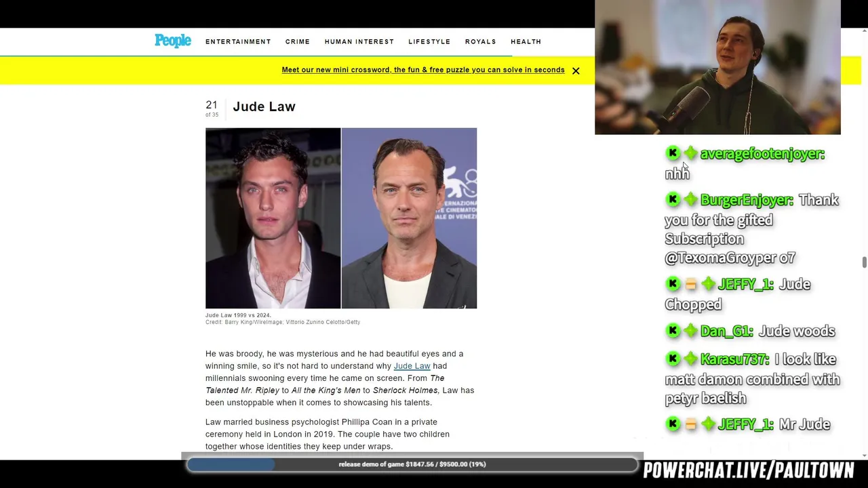Click the Kick badge next to averagefootenjoyer

[673, 153]
